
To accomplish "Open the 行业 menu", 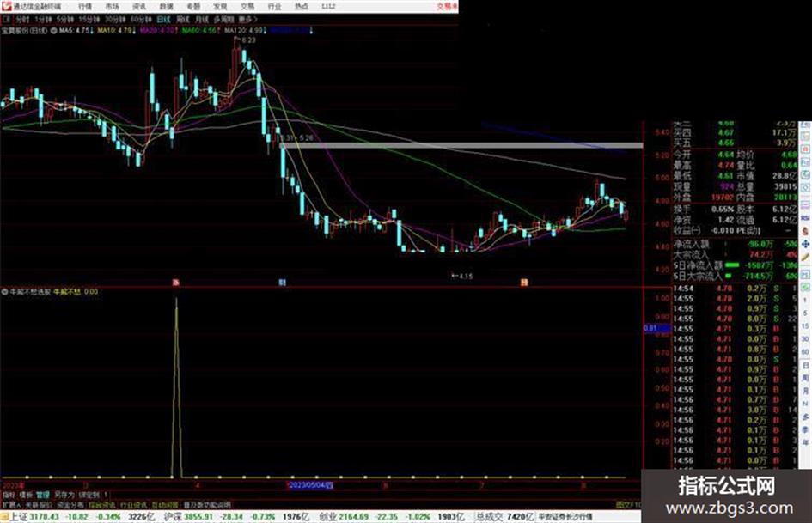I will click(274, 7).
